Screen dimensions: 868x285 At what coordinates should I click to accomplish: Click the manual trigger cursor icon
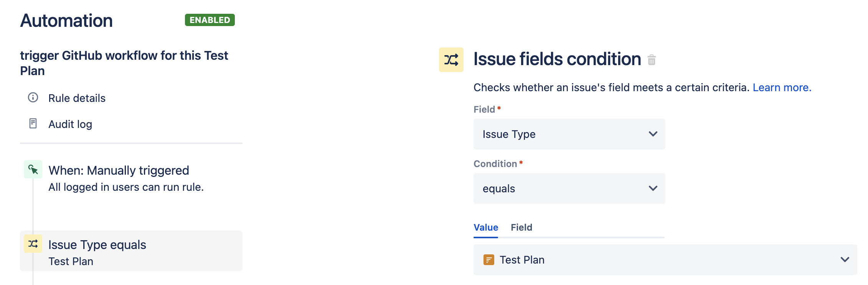point(33,169)
